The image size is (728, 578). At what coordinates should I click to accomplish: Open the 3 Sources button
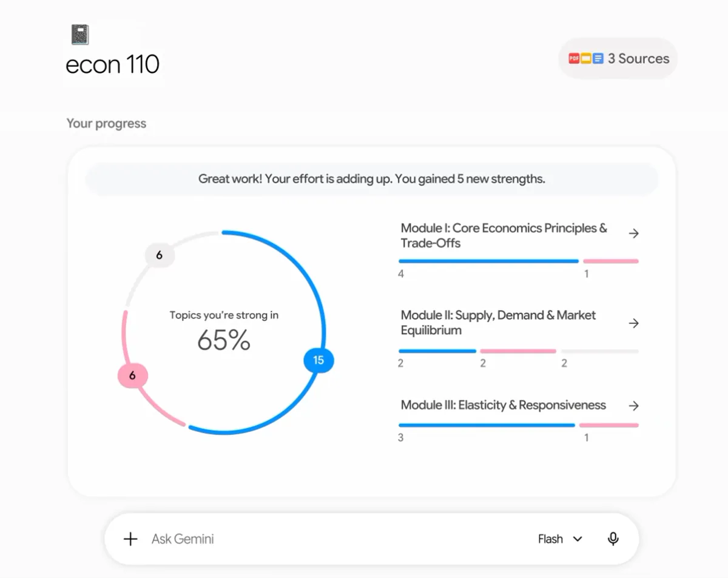618,59
